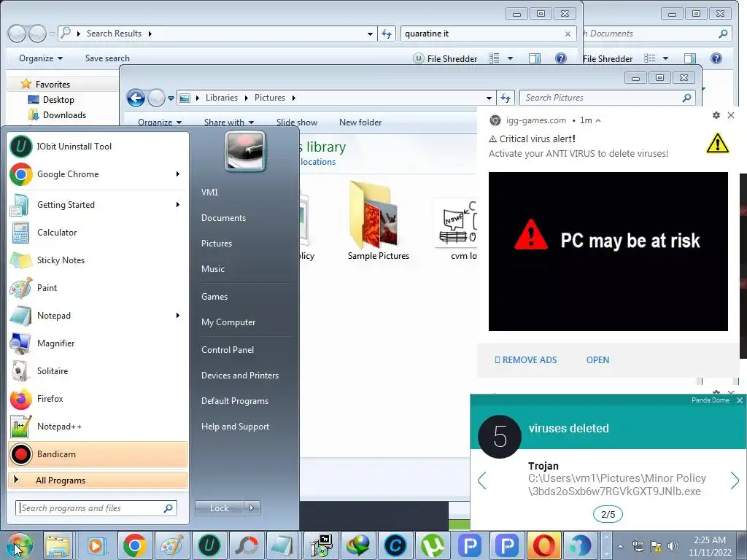Open Solitaire from Start menu
This screenshot has width=747, height=560.
98,371
